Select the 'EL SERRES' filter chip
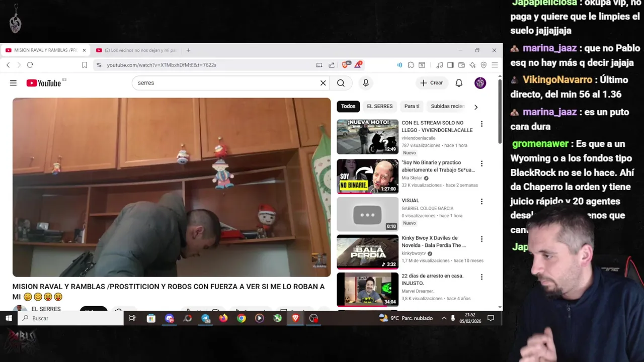The width and height of the screenshot is (644, 362). click(380, 107)
